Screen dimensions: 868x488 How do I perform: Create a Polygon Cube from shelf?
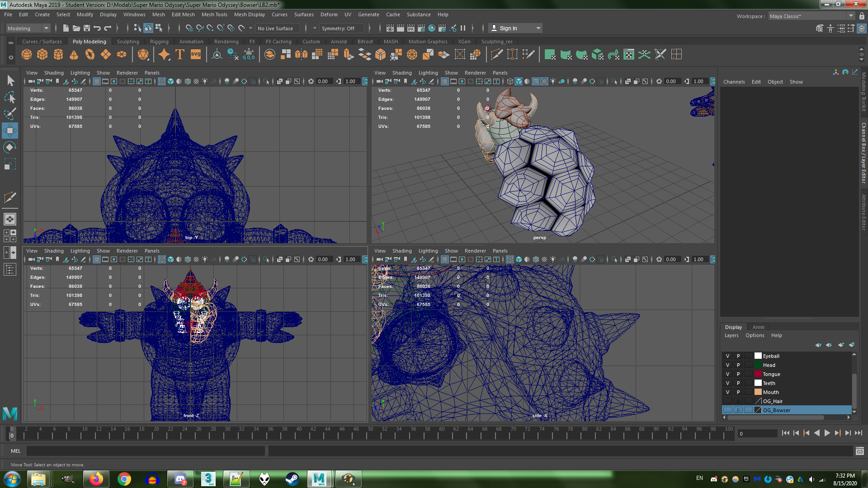click(42, 55)
